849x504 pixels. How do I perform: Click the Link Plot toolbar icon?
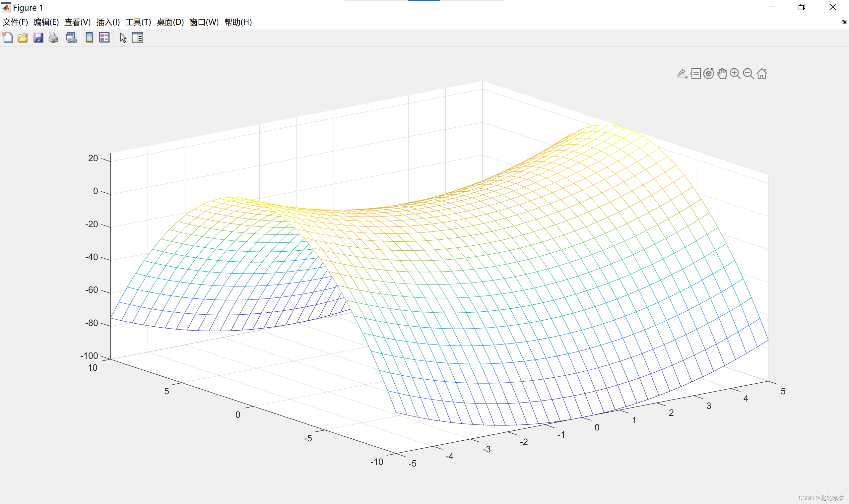click(x=71, y=38)
